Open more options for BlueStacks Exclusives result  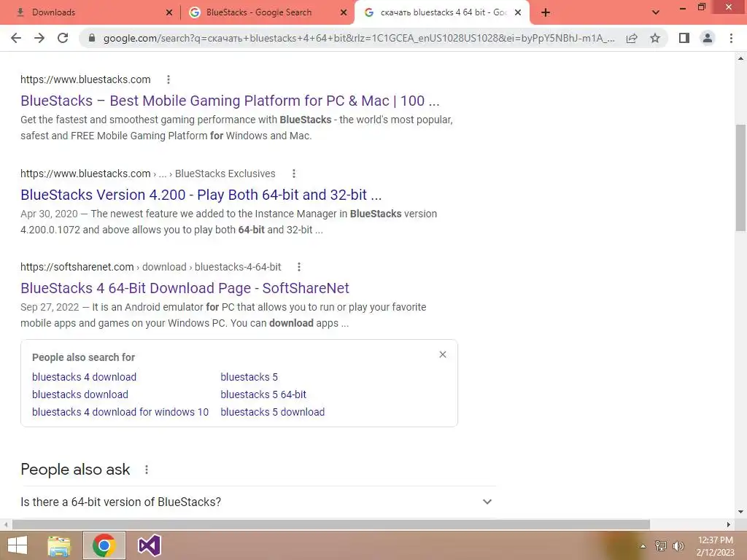tap(294, 174)
